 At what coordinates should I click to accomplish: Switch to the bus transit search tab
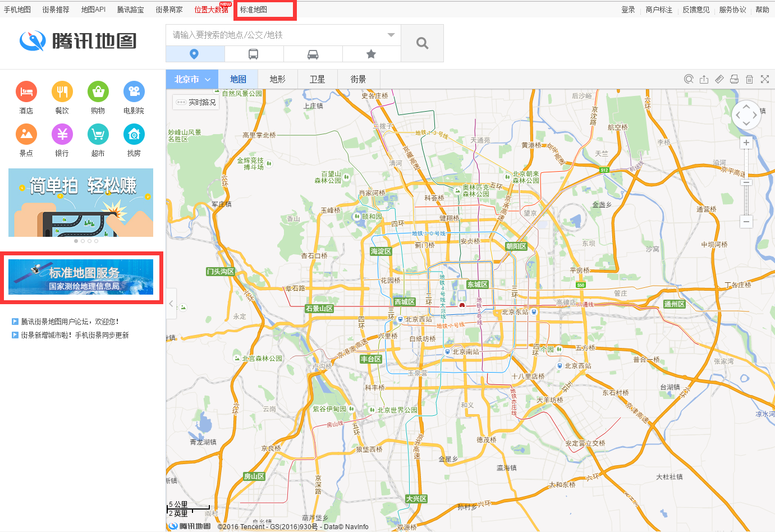coord(254,54)
